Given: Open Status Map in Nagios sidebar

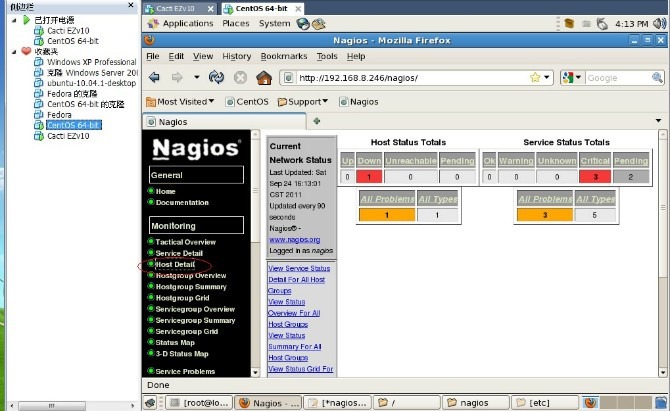Looking at the screenshot, I should point(175,342).
